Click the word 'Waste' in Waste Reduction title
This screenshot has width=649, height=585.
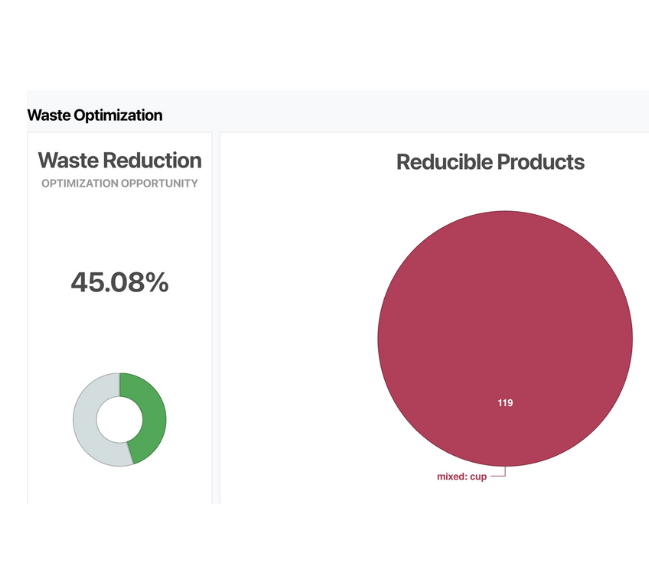pyautogui.click(x=67, y=161)
